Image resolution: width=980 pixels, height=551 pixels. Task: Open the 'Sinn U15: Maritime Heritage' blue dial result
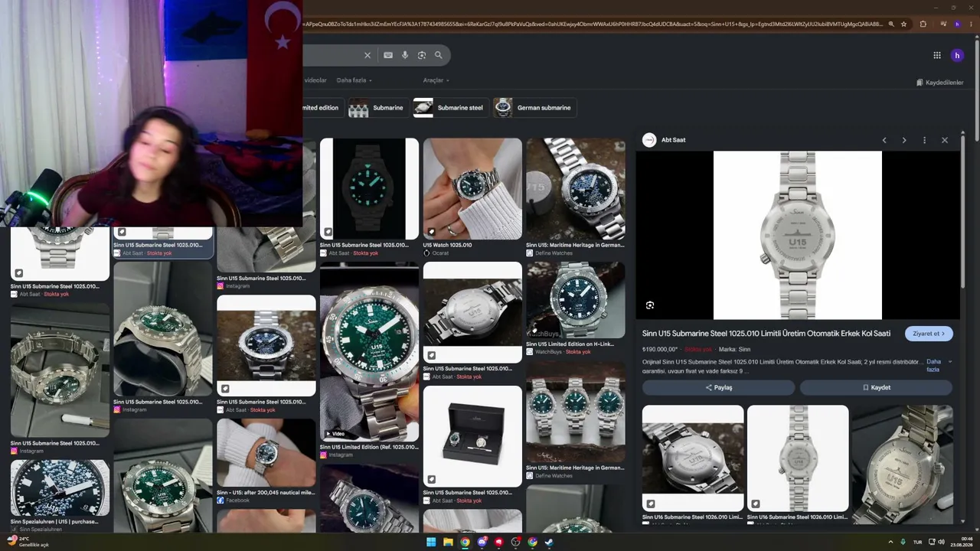[576, 188]
